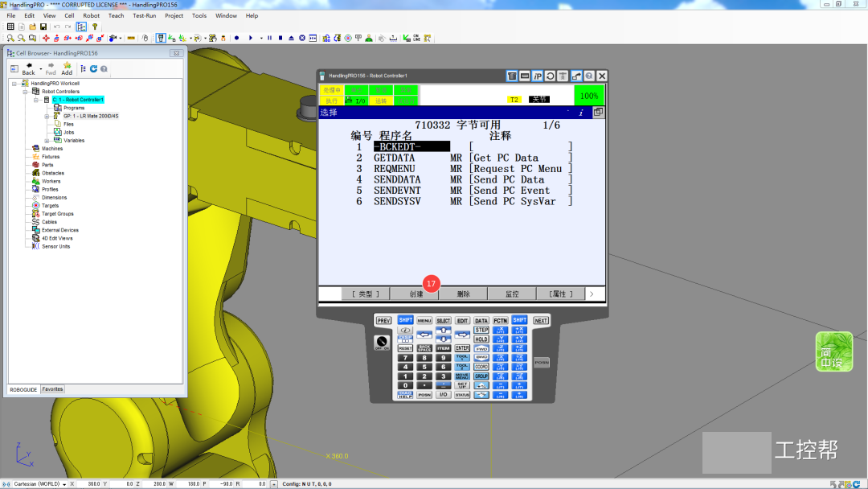Select the SENDSYSV program row
The height and width of the screenshot is (489, 868).
click(463, 202)
